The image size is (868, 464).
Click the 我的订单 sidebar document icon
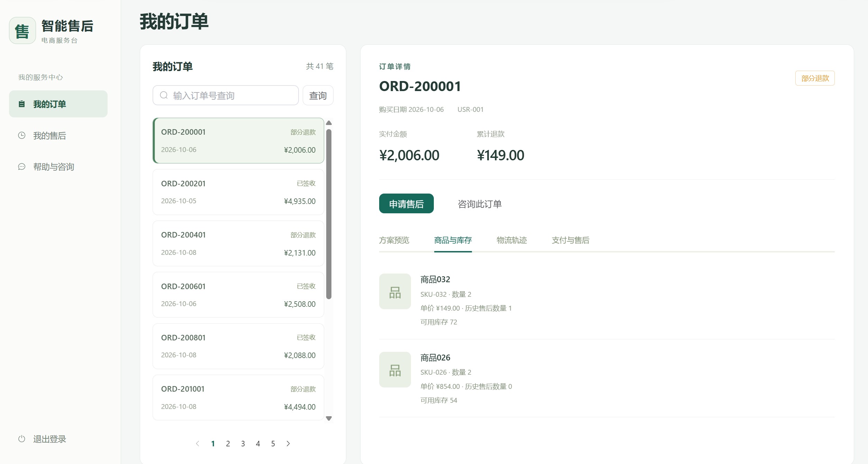coord(21,104)
